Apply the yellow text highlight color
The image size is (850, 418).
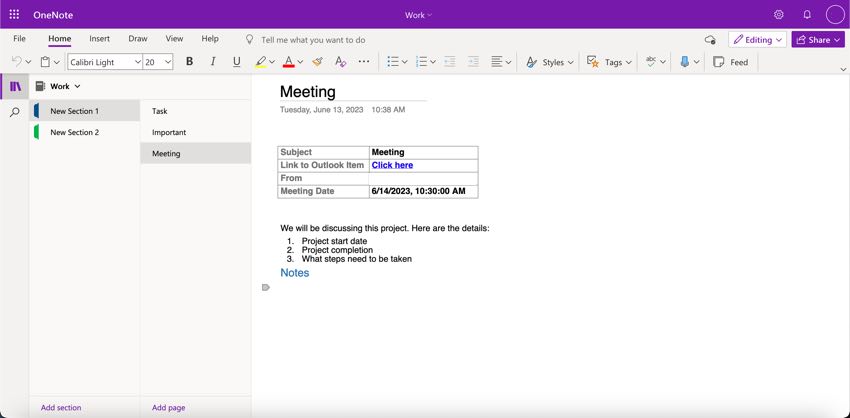tap(261, 62)
